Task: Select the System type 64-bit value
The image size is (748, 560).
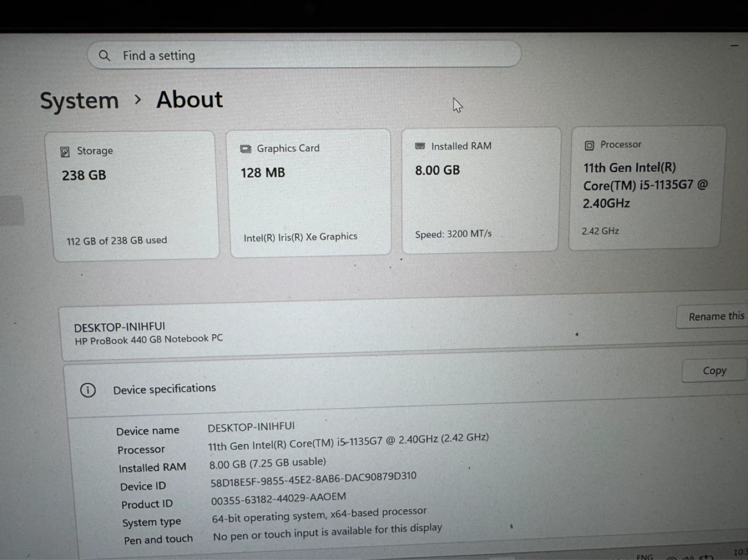Action: [319, 515]
